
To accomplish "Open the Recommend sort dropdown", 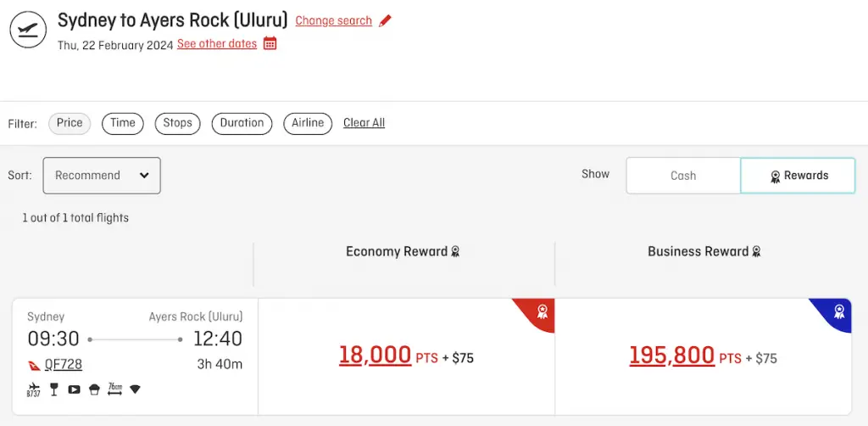I will (x=102, y=176).
